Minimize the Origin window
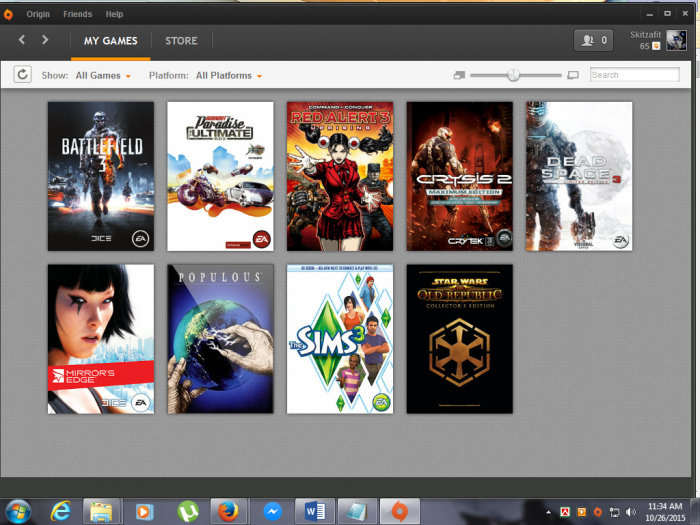Viewport: 700px width, 525px height. pos(650,14)
